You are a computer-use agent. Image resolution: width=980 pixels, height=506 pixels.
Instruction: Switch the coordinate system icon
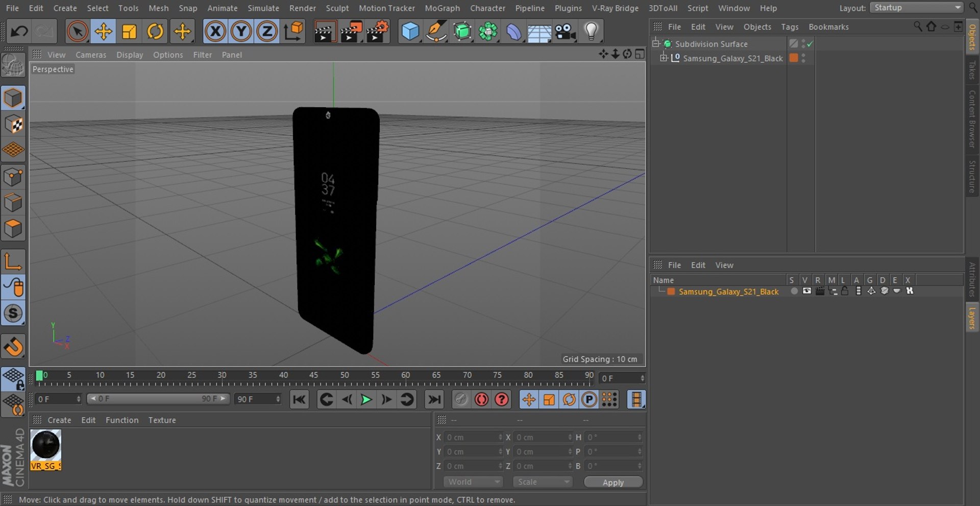pyautogui.click(x=293, y=32)
